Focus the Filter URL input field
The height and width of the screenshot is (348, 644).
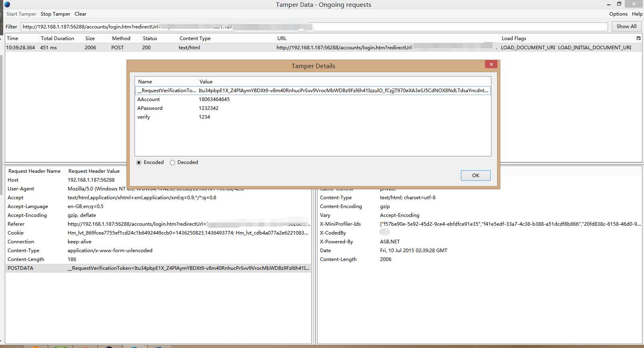point(314,27)
